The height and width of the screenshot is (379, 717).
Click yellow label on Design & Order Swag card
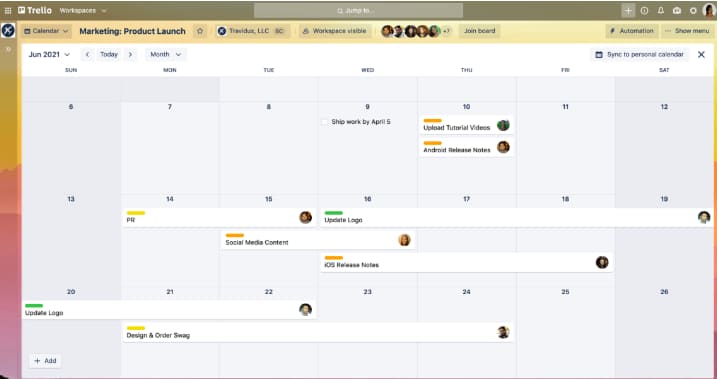(x=136, y=328)
